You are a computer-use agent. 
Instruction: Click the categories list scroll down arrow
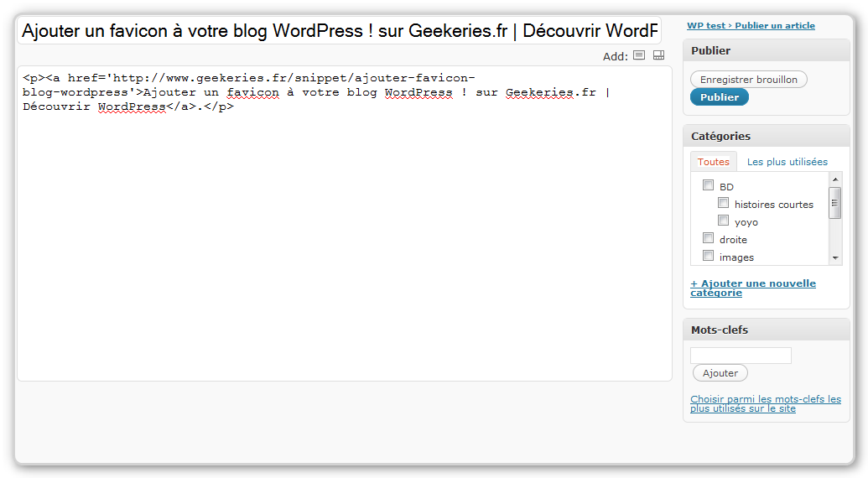pos(835,257)
